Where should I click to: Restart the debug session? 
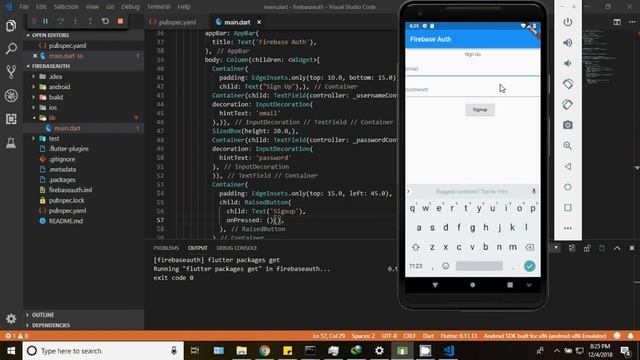pos(105,21)
